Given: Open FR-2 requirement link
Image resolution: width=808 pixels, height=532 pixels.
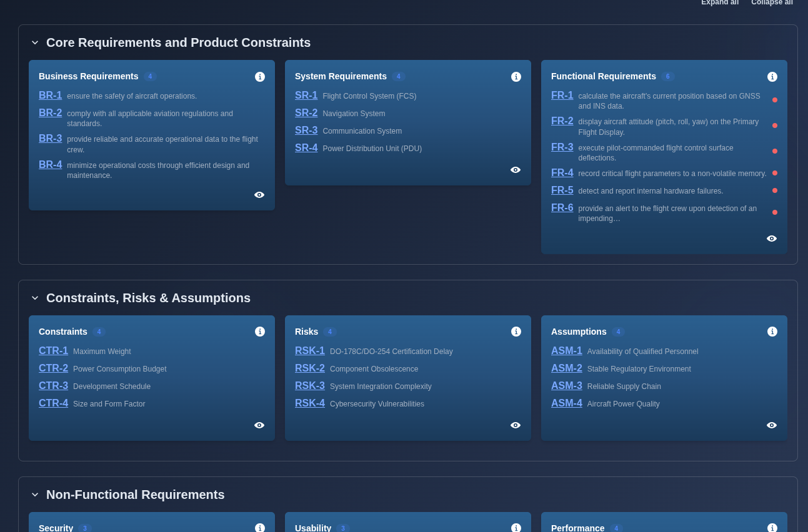Looking at the screenshot, I should 562,121.
